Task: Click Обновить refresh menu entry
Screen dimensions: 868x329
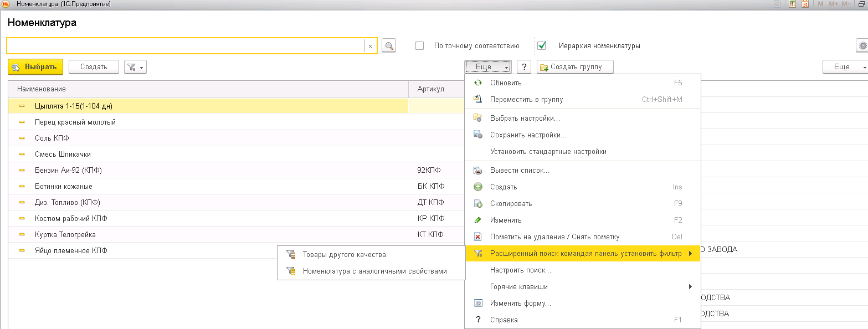Action: coord(505,83)
